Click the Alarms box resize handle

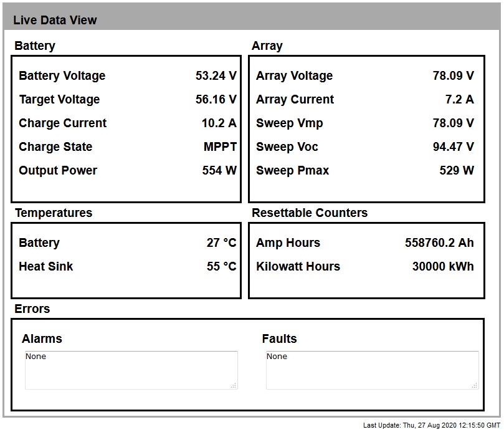(x=234, y=386)
